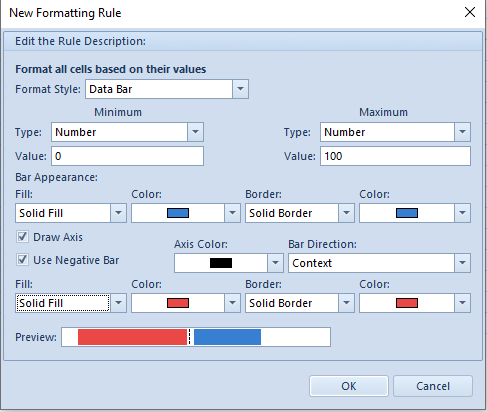Click the red negative border color swatch
This screenshot has height=412, width=487.
[x=407, y=303]
